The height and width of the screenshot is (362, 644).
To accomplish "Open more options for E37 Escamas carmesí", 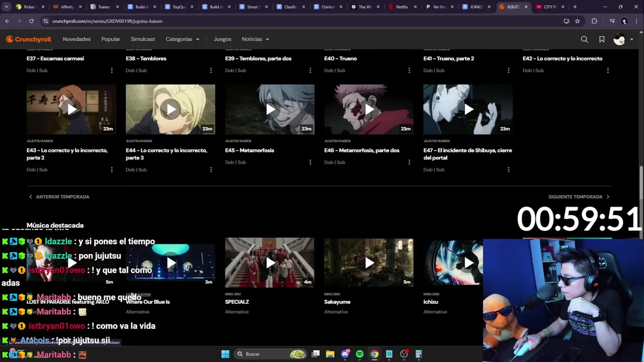I will [x=112, y=70].
